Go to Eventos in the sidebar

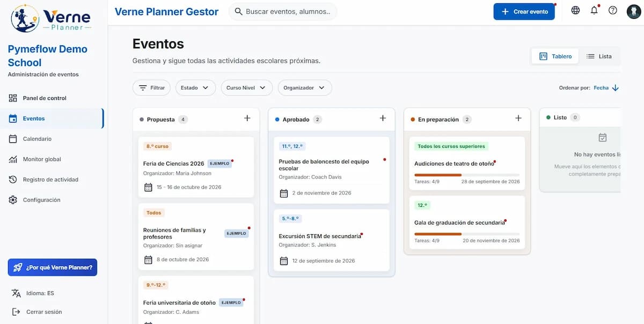click(53, 118)
